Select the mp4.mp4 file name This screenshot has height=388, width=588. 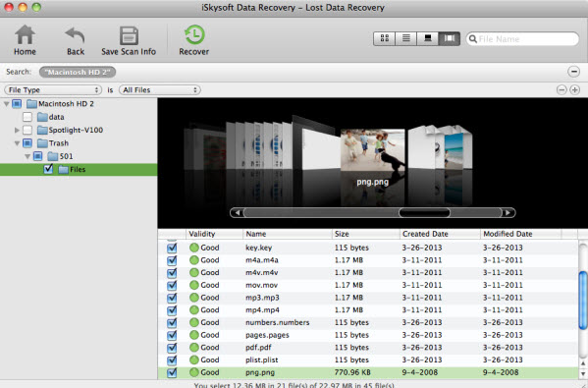pyautogui.click(x=262, y=310)
